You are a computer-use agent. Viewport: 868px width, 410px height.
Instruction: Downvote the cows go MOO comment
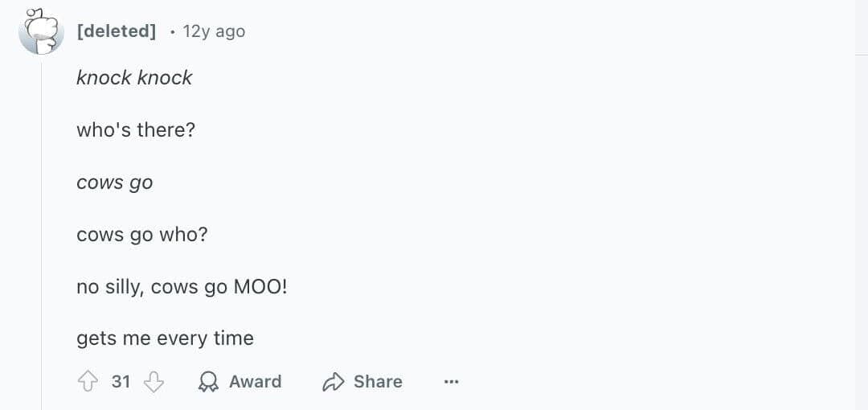154,382
